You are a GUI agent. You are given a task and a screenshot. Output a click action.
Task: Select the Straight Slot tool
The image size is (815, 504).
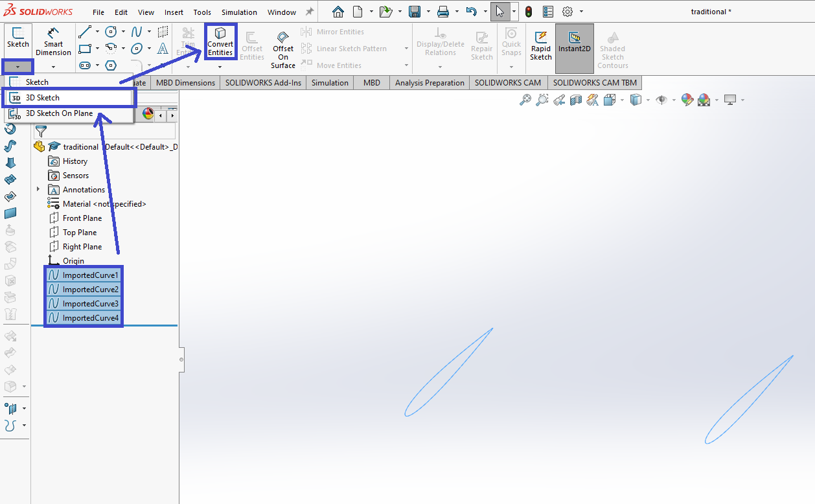[x=85, y=65]
